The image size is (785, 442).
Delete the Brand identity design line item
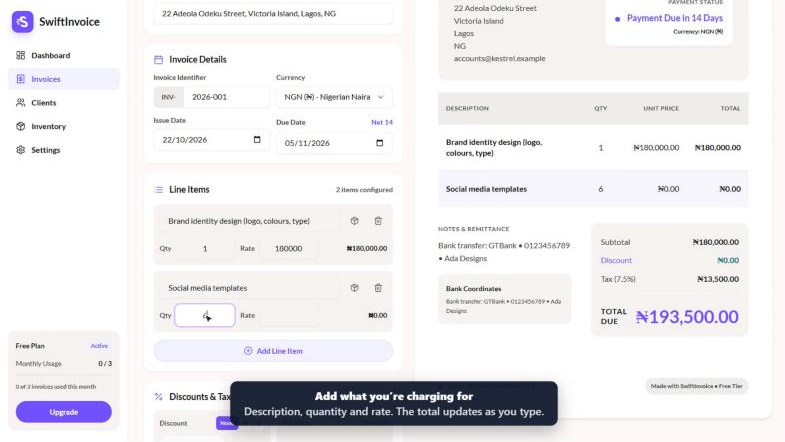378,221
